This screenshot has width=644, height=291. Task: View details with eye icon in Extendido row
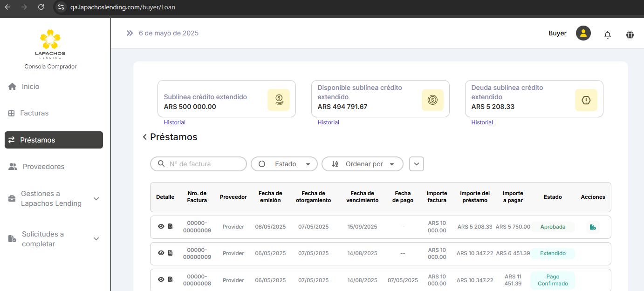click(x=161, y=253)
